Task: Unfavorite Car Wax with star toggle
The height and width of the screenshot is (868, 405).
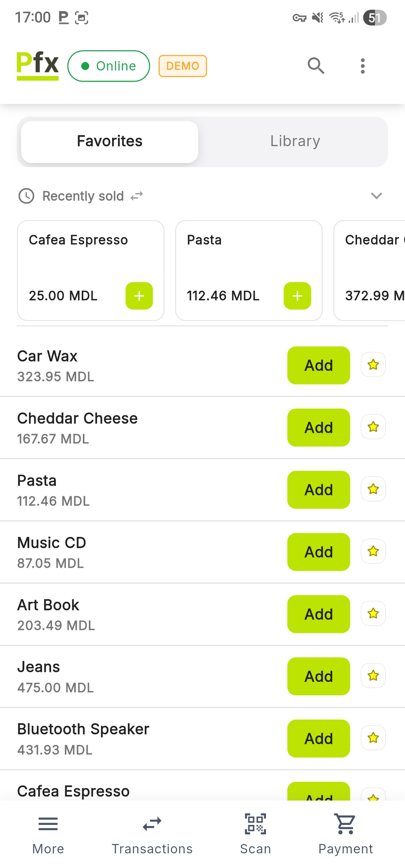Action: click(x=373, y=365)
